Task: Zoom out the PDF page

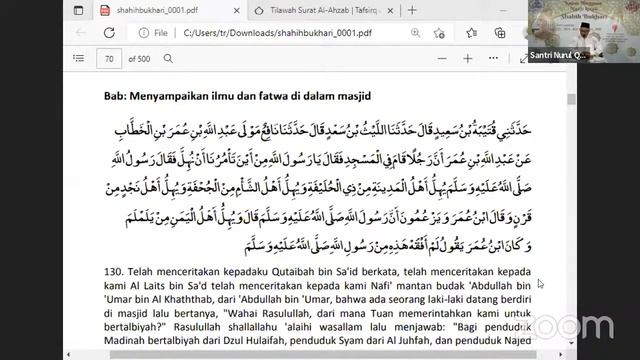Action: pyautogui.click(x=442, y=58)
